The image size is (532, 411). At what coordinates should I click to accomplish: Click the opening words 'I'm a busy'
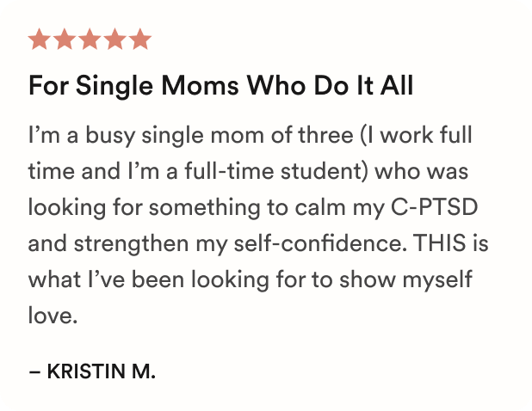coord(82,136)
